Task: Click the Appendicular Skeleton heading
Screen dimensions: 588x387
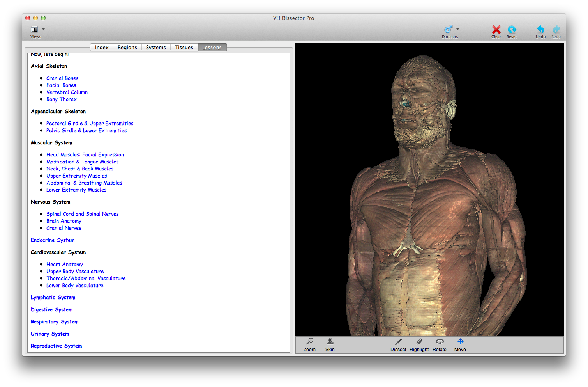Action: (58, 111)
